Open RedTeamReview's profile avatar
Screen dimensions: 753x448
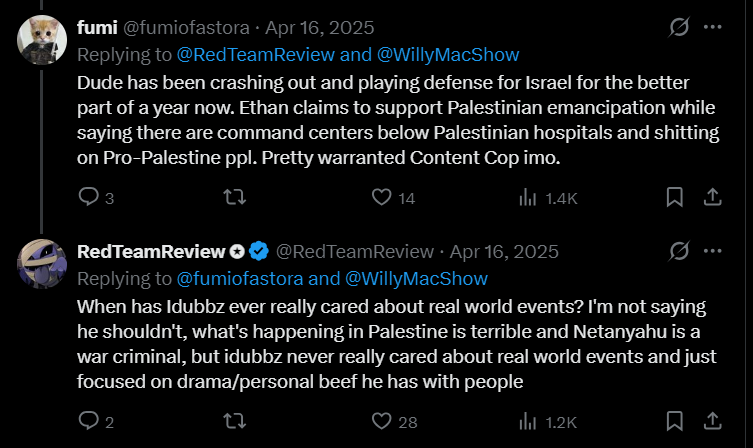[x=42, y=264]
